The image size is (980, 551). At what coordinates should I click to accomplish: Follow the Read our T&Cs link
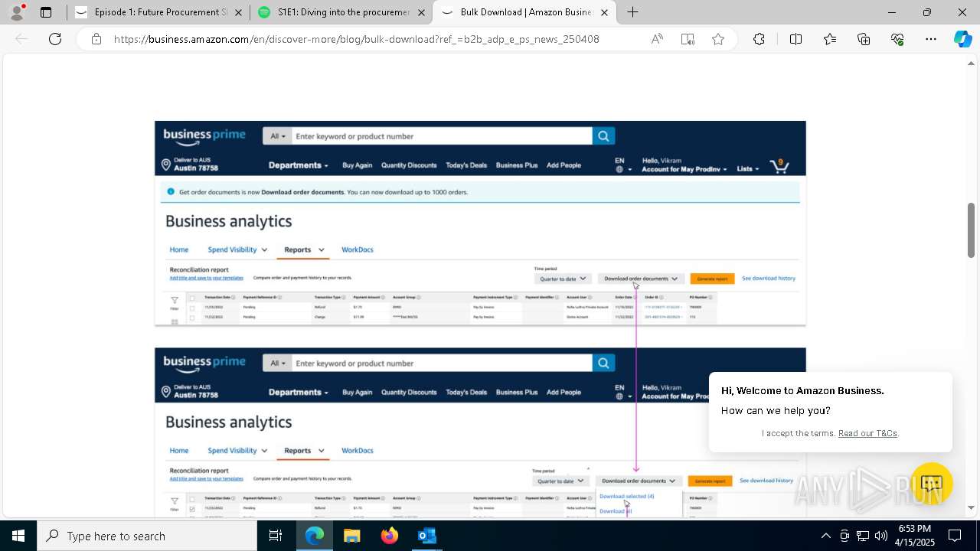click(867, 433)
